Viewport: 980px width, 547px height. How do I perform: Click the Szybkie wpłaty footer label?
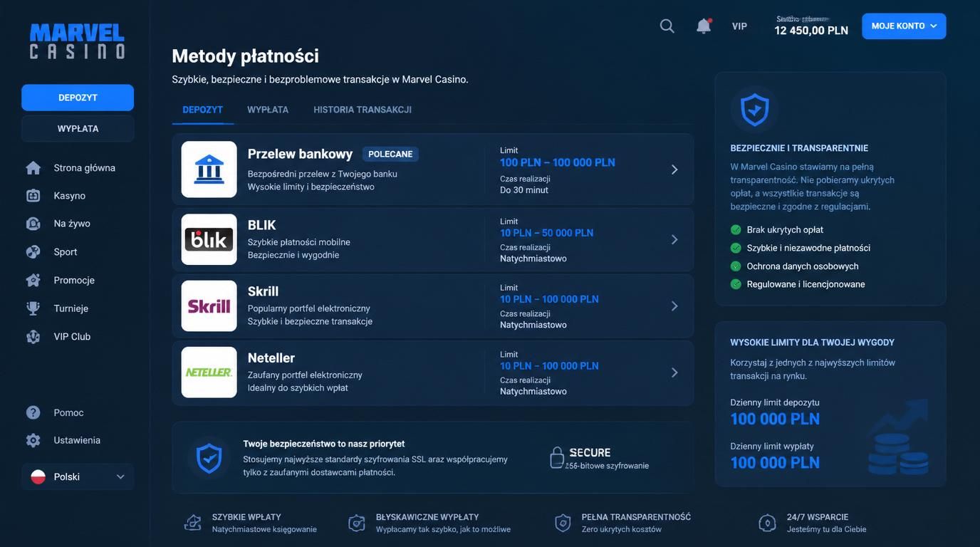tap(246, 517)
